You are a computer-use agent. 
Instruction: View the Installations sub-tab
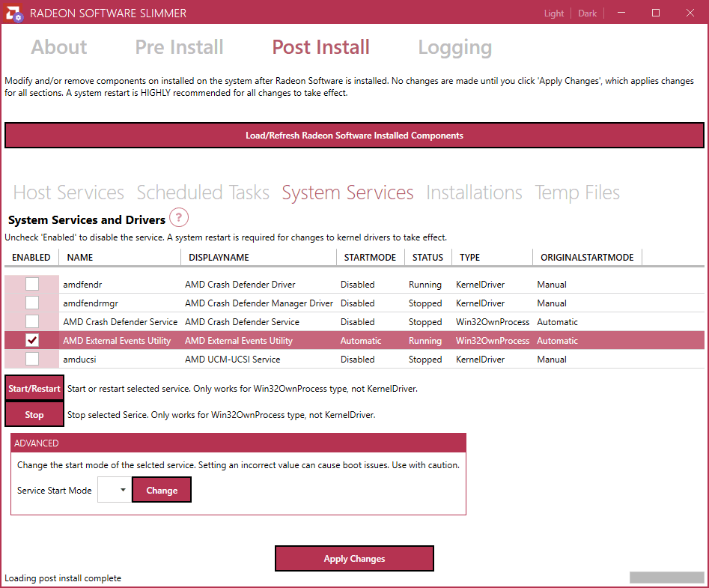pyautogui.click(x=475, y=193)
